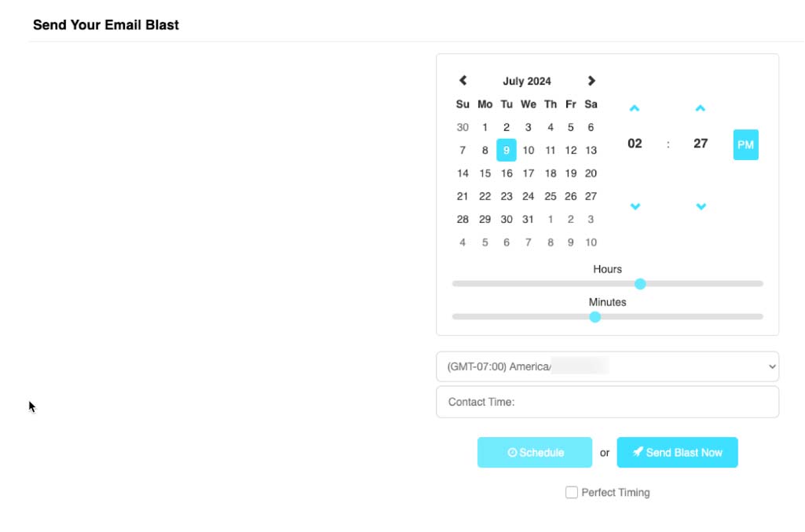
Task: Click the July 2024 month header
Action: 527,81
